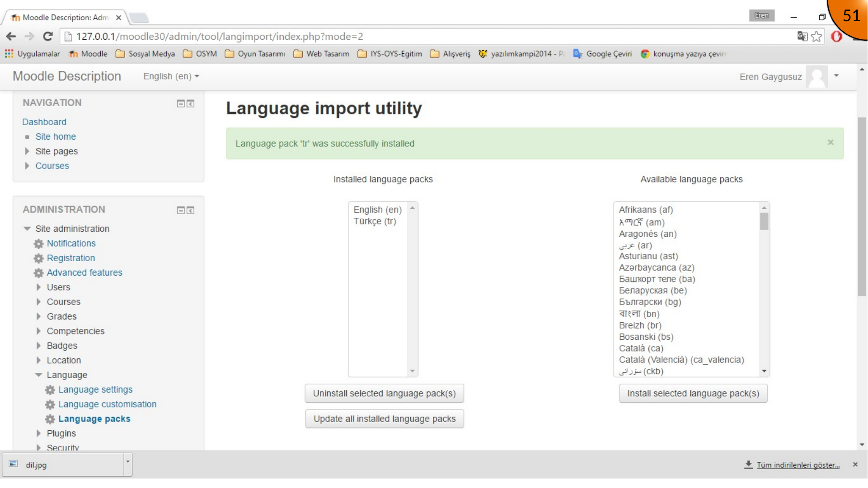Expand the Badges node

(x=38, y=346)
